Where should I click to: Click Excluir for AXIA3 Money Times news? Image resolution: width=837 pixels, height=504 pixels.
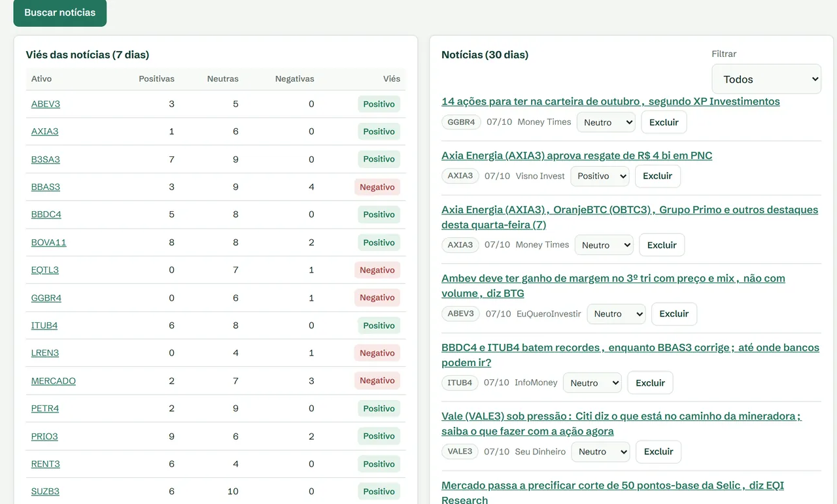(x=662, y=245)
